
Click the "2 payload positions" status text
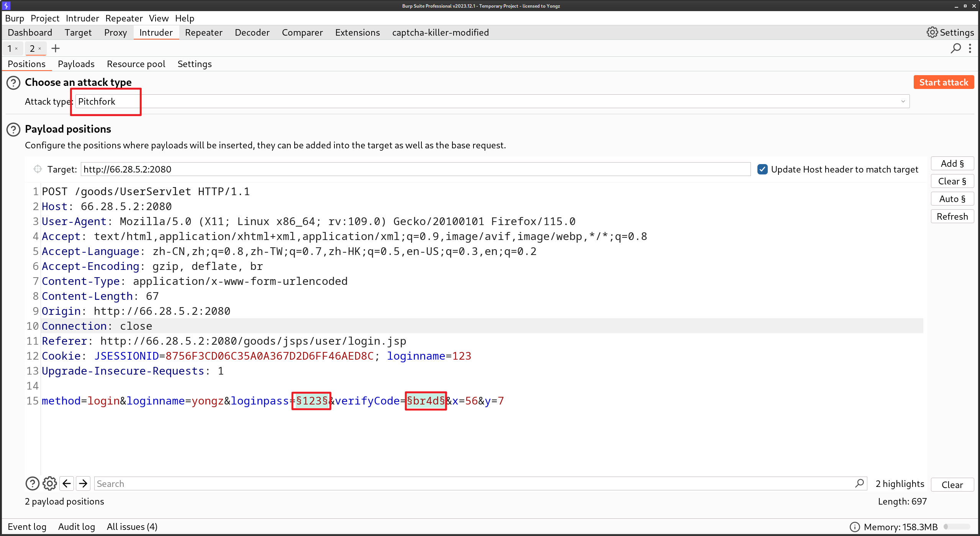64,501
